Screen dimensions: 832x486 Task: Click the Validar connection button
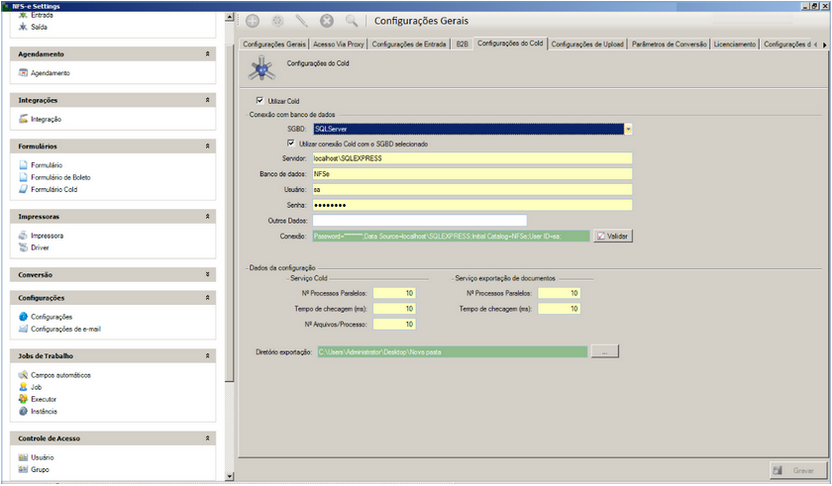[x=614, y=236]
